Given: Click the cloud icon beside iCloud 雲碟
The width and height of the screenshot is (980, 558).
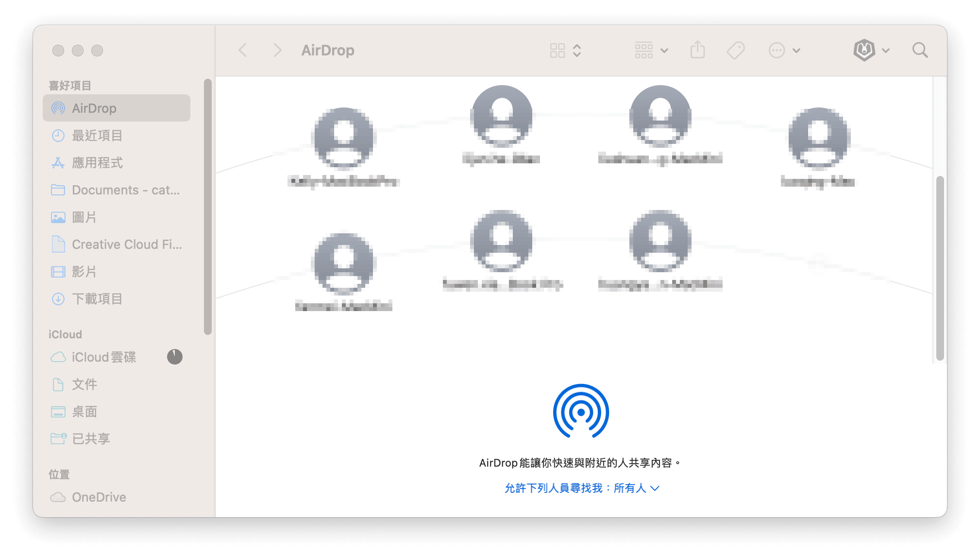Looking at the screenshot, I should (58, 357).
